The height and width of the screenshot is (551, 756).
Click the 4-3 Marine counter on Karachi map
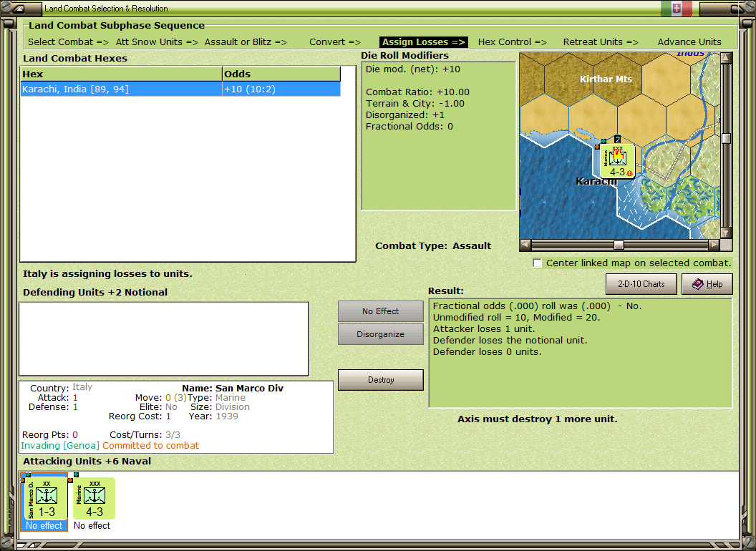pyautogui.click(x=617, y=162)
